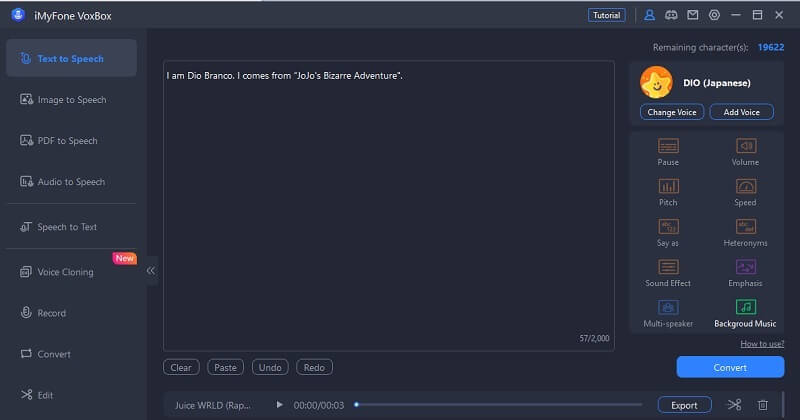Click the Multi-speaker icon
This screenshot has height=420, width=800.
click(x=668, y=307)
